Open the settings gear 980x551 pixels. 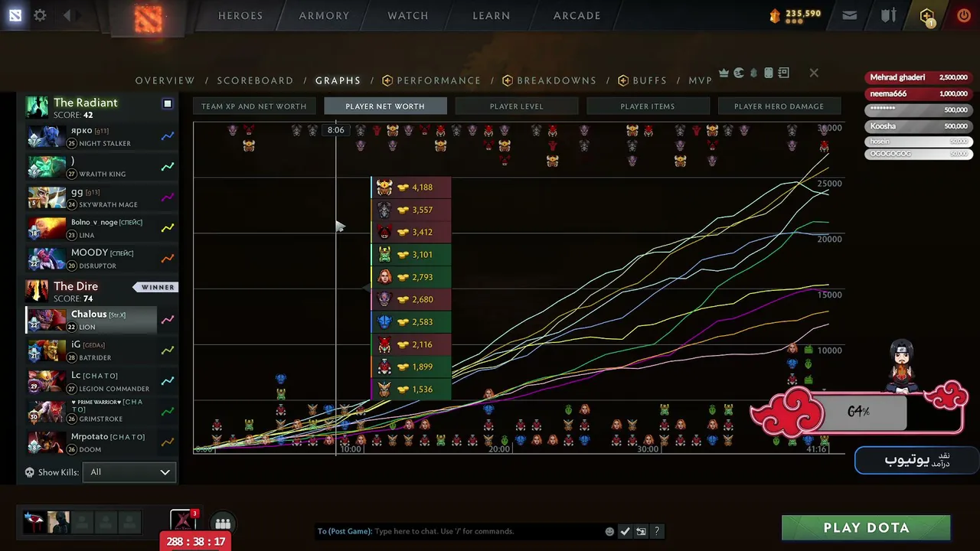(40, 15)
